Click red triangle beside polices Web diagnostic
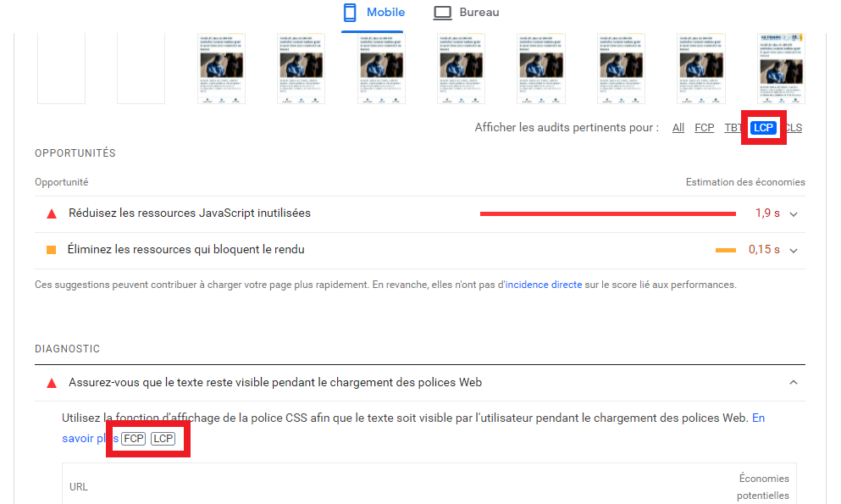 click(51, 383)
